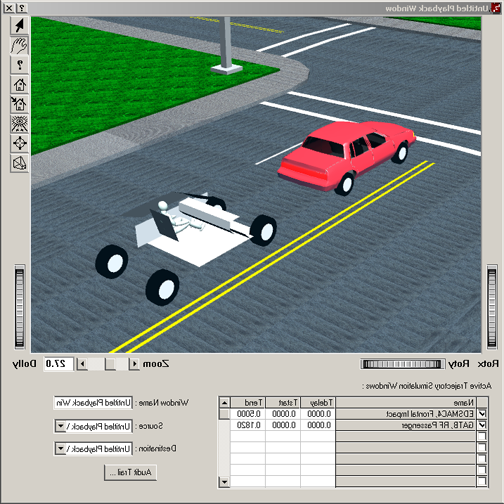Click the Zoom slider thumb
Viewport: 504px width, 504px height.
click(111, 364)
